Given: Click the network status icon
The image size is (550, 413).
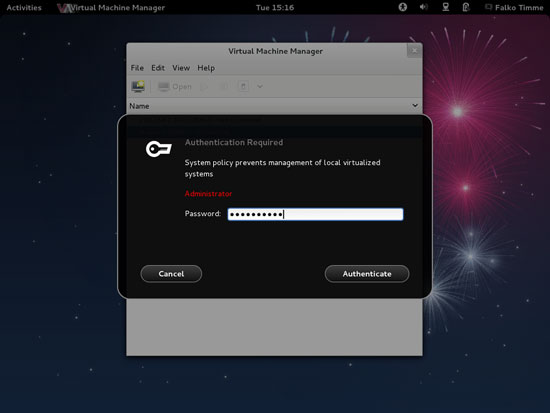Looking at the screenshot, I should [445, 7].
